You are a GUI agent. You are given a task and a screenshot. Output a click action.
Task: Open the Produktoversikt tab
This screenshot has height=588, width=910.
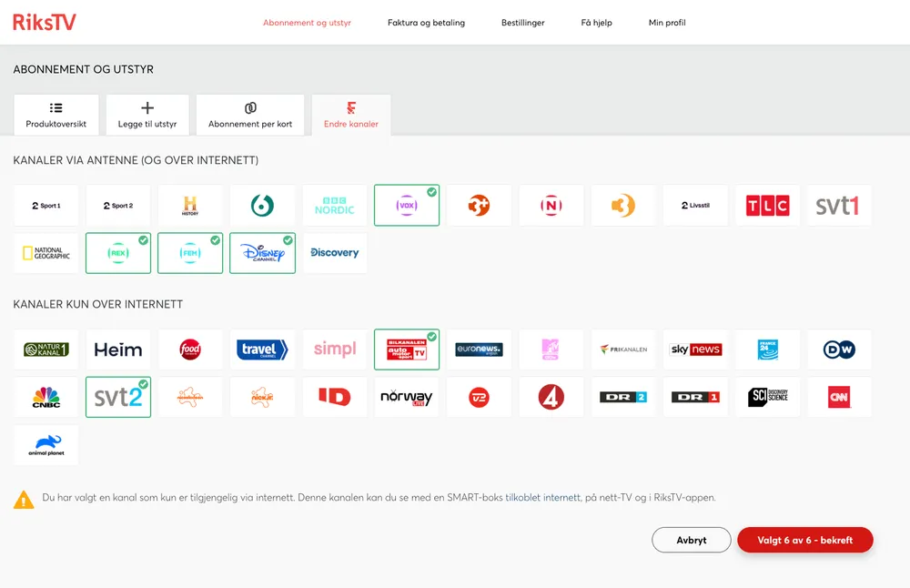click(56, 116)
